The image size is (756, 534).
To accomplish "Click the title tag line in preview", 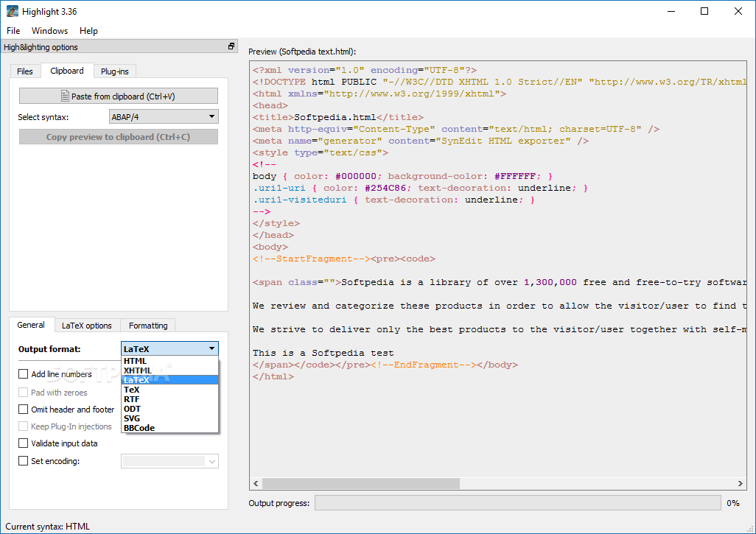I will pyautogui.click(x=338, y=117).
